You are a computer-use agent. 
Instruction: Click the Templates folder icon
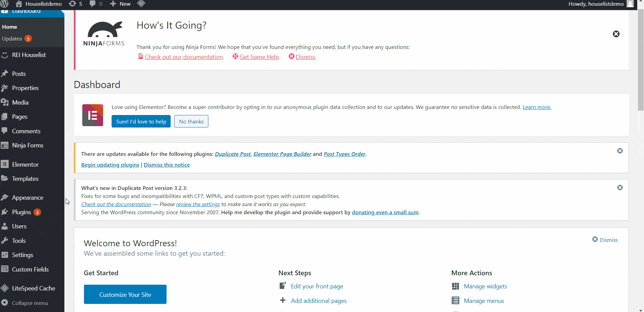pos(5,178)
